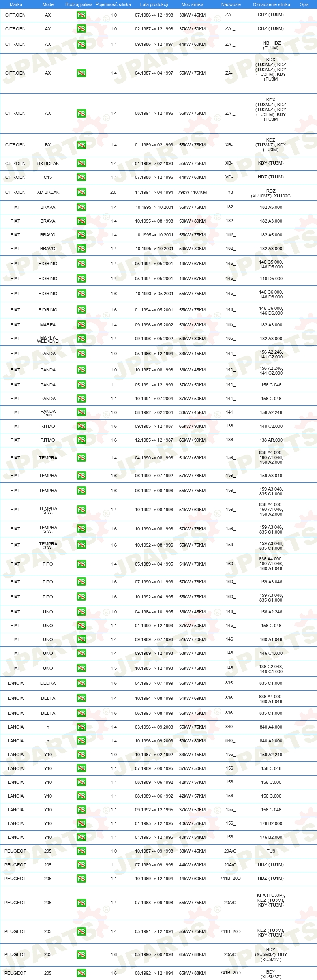This screenshot has width=317, height=980.
Task: Click the CDY (TU9M) engine code
Action: click(271, 15)
